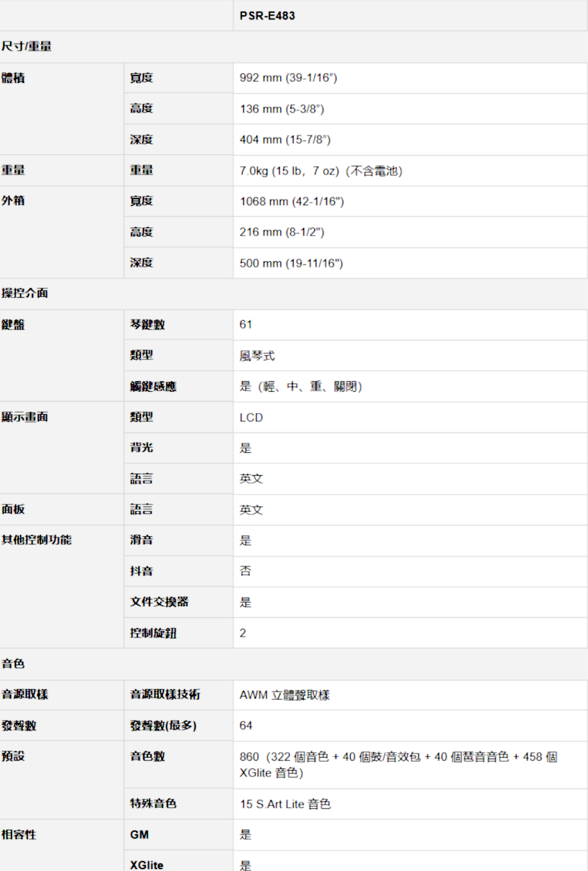
Task: Click the 控制旋鈕 row label
Action: [x=153, y=633]
